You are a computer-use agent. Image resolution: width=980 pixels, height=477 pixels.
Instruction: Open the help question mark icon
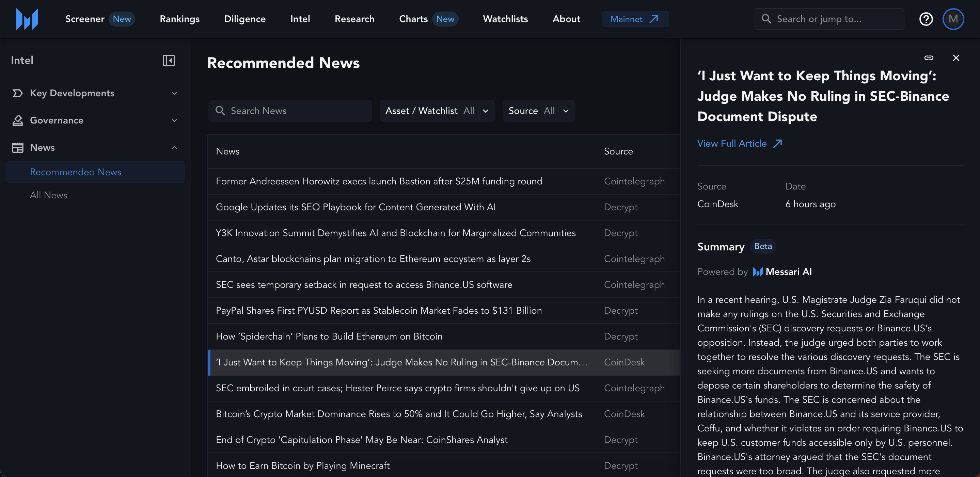pyautogui.click(x=926, y=19)
